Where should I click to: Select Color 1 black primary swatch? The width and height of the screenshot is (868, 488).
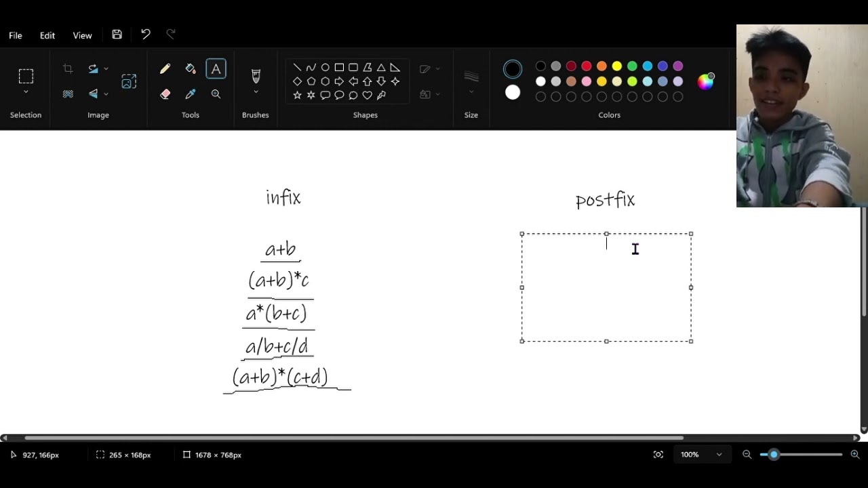click(513, 69)
